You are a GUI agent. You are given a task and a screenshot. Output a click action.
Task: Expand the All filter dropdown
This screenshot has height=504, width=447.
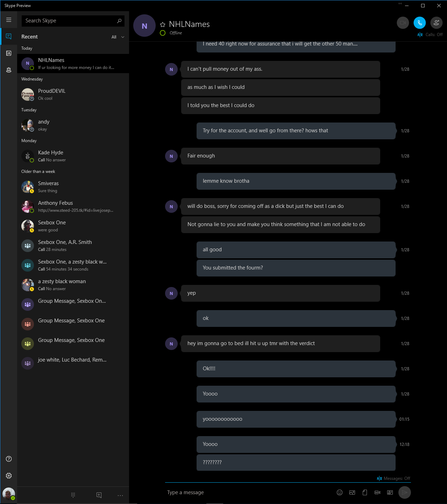click(118, 37)
